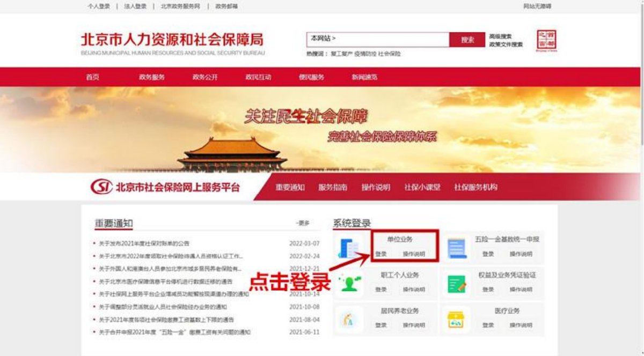This screenshot has height=356, width=644.
Task: Open the 政务公开 navigation menu
Action: click(x=205, y=77)
